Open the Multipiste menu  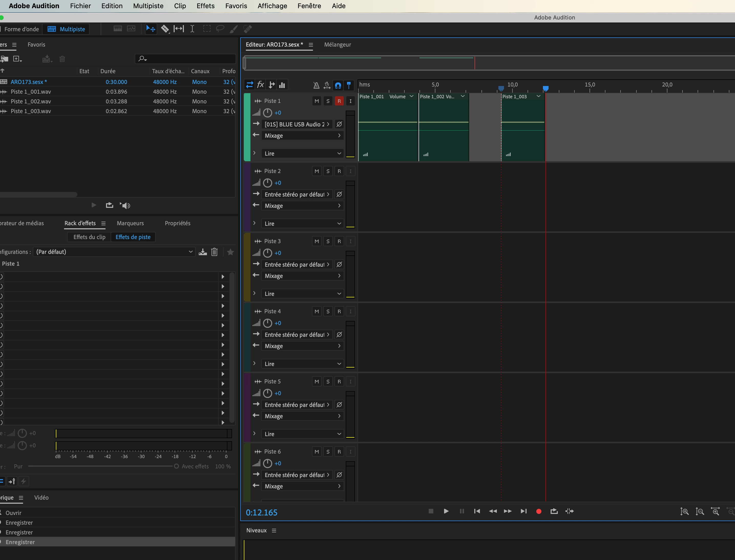click(x=148, y=6)
